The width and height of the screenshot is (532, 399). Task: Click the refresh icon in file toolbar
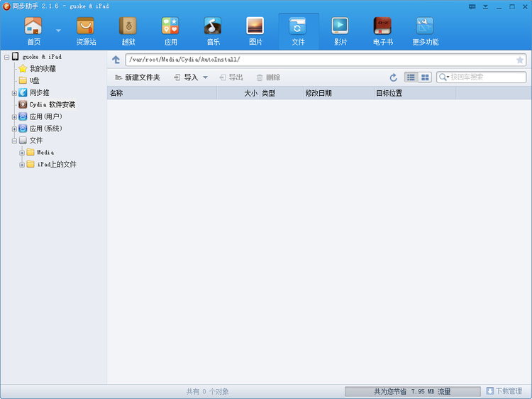(393, 77)
